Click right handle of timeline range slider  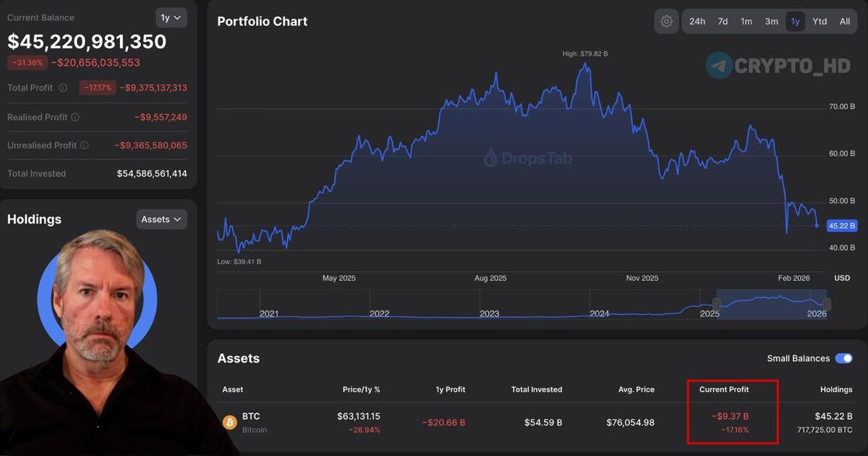pyautogui.click(x=827, y=304)
